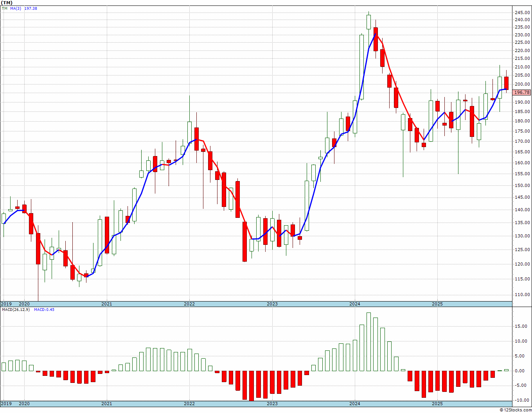Viewport: 532px width, 413px height.
Task: Select 2020 on the MACD panel timeline
Action: click(24, 404)
